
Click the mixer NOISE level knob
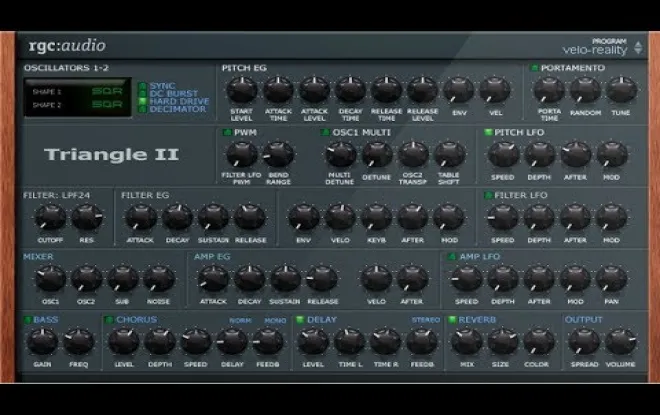(159, 279)
